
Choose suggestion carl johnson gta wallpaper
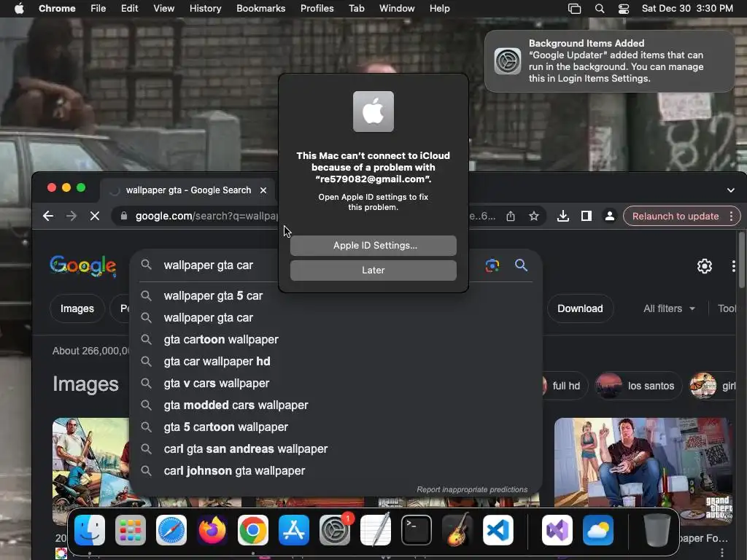click(234, 471)
